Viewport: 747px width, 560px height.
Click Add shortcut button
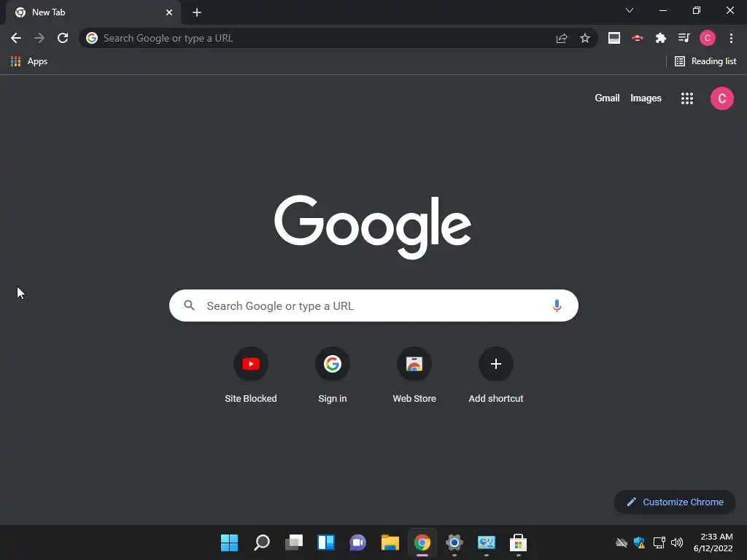[x=496, y=376]
